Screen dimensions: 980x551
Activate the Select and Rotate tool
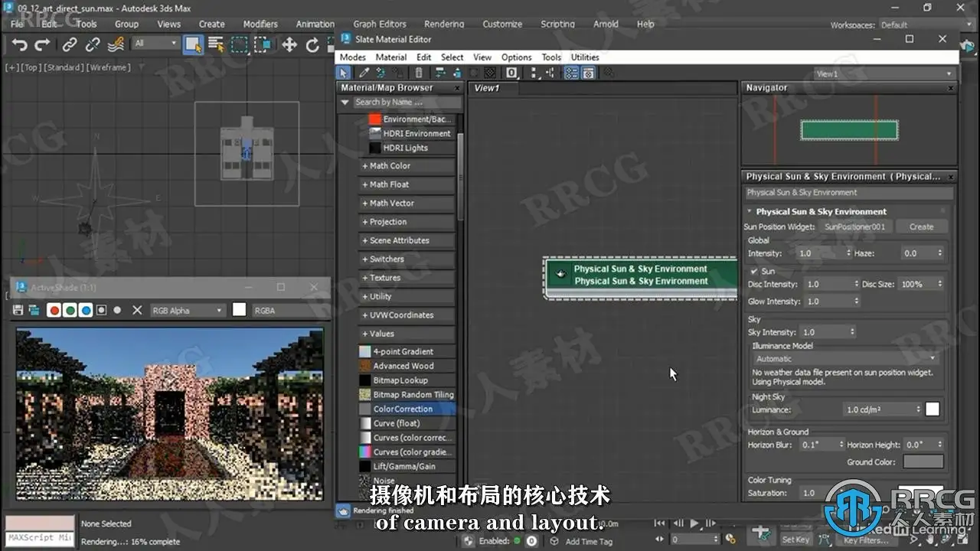pyautogui.click(x=312, y=44)
